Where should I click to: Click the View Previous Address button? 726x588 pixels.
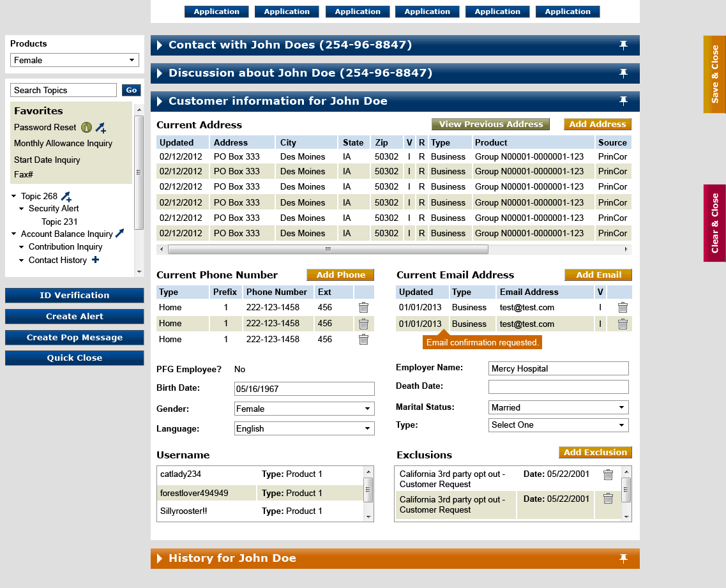pyautogui.click(x=490, y=124)
